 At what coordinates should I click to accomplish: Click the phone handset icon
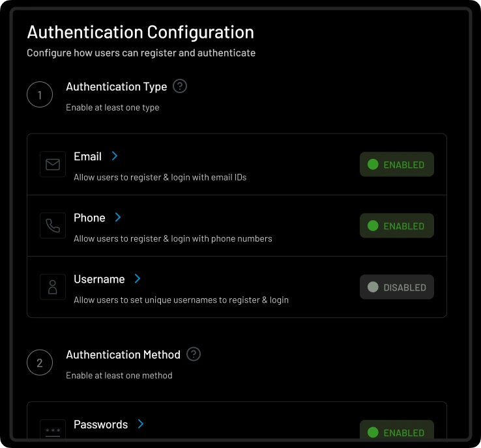(x=53, y=226)
